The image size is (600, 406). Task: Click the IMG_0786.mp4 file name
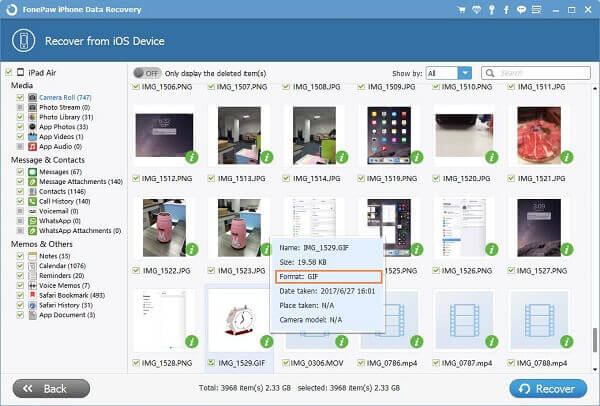click(392, 363)
